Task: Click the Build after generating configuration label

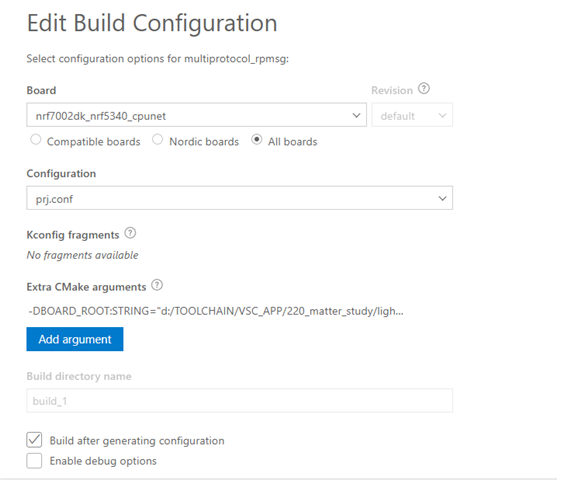Action: point(137,441)
